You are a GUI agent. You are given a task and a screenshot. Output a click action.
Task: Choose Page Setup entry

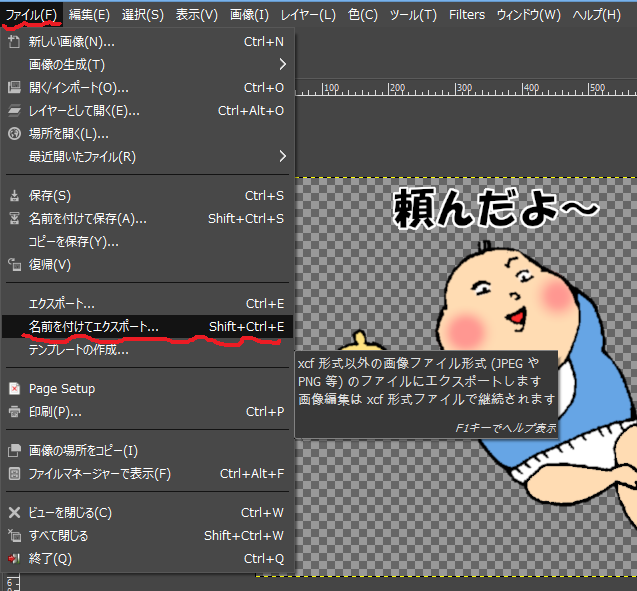[147, 389]
